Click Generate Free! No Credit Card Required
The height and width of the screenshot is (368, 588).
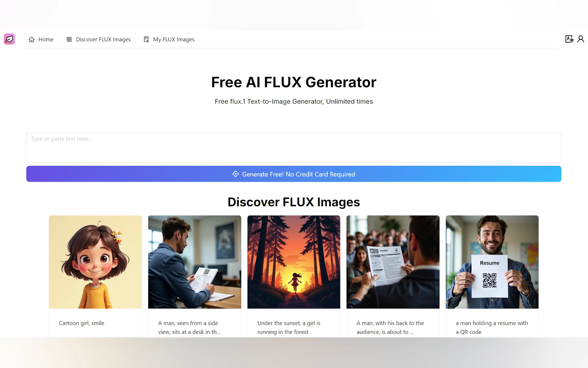(294, 174)
